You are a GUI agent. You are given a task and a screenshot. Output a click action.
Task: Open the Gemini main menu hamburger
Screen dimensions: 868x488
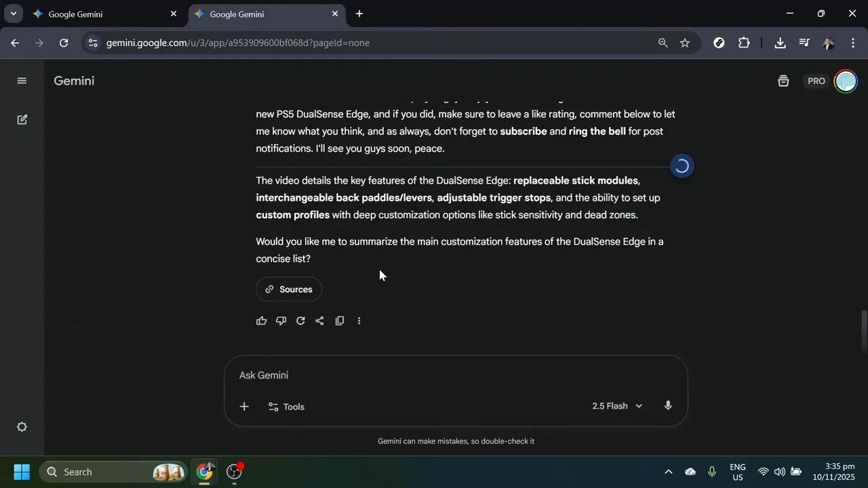coord(22,81)
